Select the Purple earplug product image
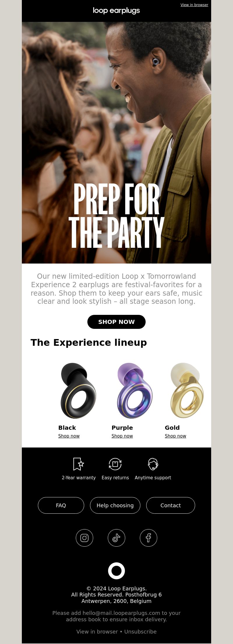 (135, 391)
